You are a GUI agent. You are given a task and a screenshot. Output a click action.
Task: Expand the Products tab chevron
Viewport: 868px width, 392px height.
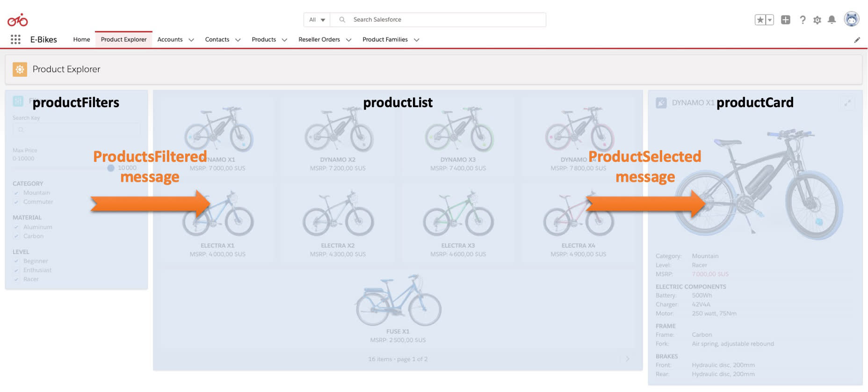coord(284,40)
